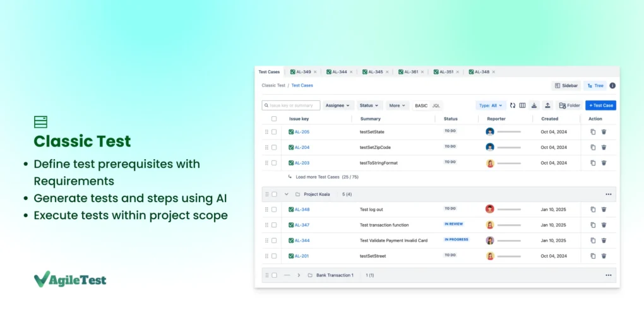Copy test case AL-348 in its row
The image size is (644, 315).
pos(593,210)
